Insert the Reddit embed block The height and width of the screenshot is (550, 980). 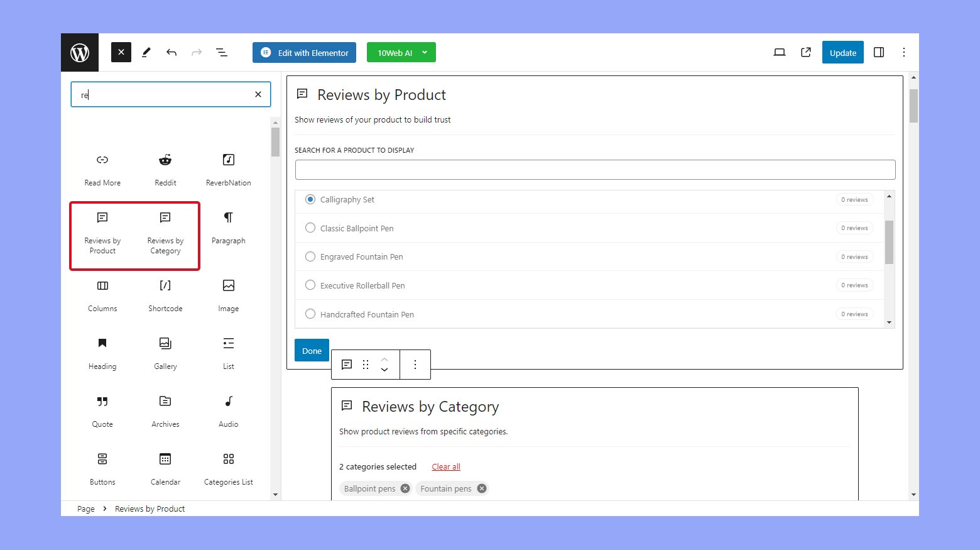coord(165,168)
